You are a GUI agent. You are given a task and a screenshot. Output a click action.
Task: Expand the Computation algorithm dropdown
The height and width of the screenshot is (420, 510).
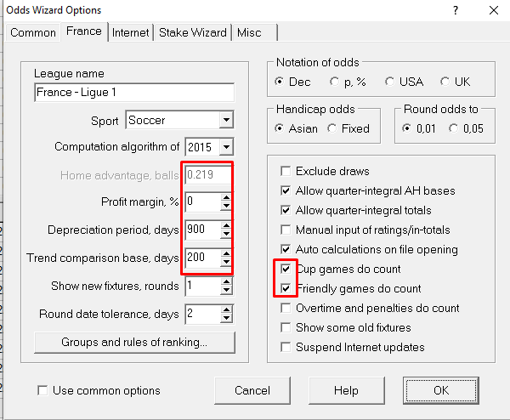[x=225, y=147]
